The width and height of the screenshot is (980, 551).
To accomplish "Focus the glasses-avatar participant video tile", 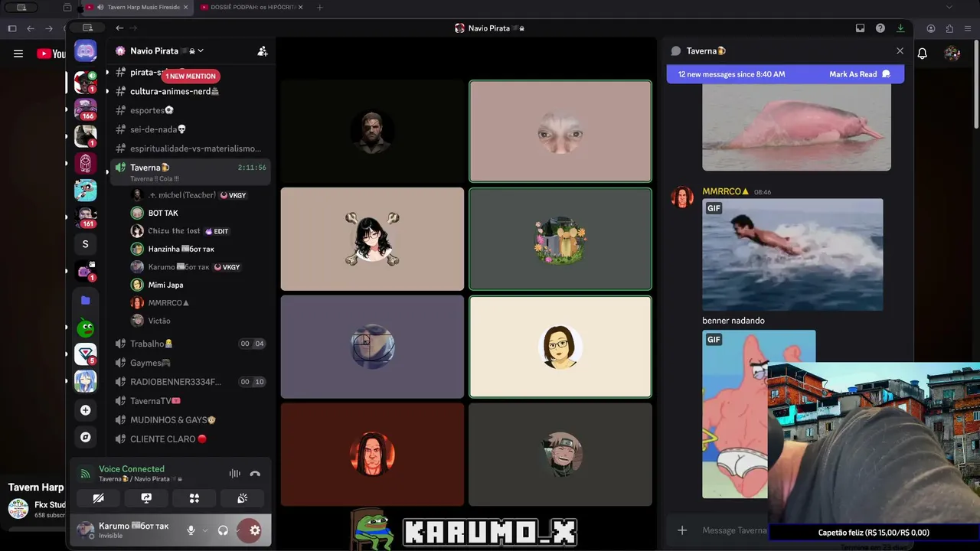I will coord(560,347).
